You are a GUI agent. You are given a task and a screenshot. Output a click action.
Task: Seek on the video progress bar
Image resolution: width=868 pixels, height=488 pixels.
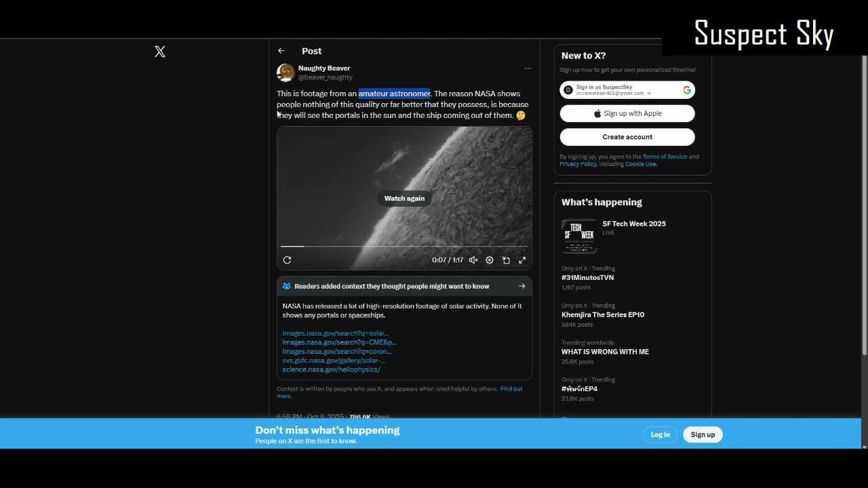tap(404, 247)
